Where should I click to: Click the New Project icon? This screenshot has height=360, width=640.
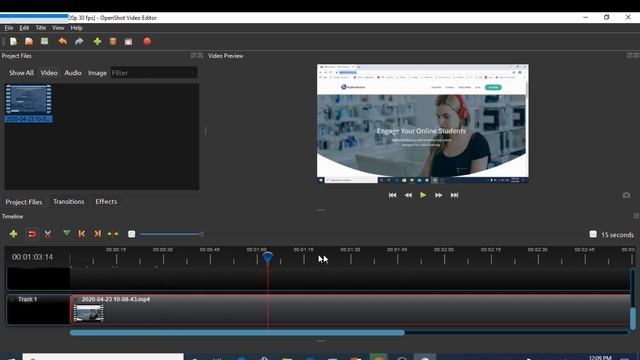coord(13,41)
